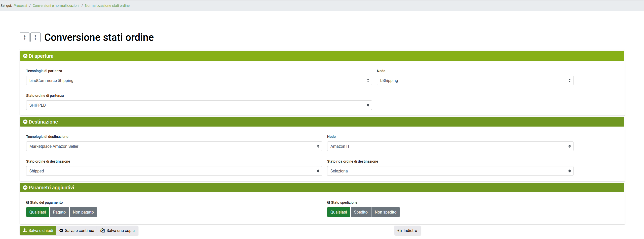
Task: Click Salva e chiudi button
Action: [38, 230]
